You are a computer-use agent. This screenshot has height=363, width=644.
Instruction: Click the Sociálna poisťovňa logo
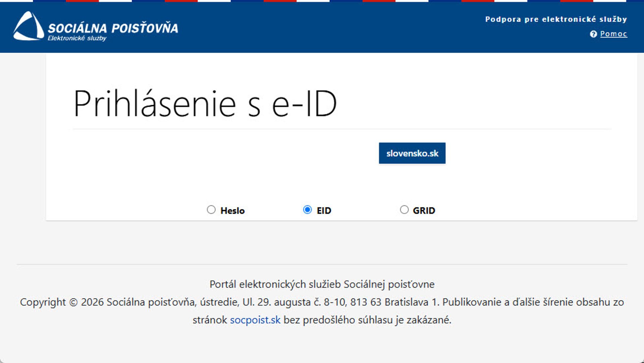pyautogui.click(x=96, y=26)
